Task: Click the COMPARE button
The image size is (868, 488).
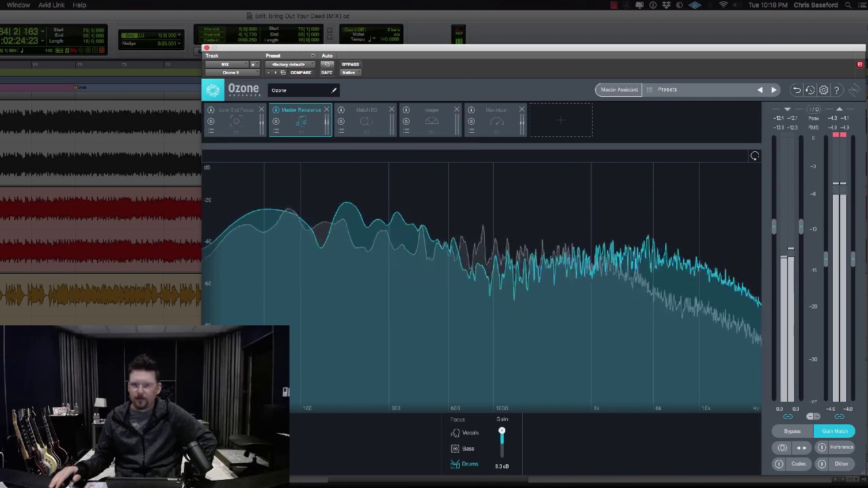Action: point(300,73)
